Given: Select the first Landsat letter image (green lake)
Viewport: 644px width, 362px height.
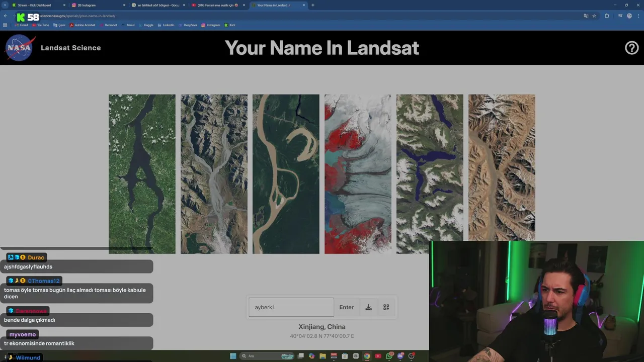Looking at the screenshot, I should coord(142,174).
